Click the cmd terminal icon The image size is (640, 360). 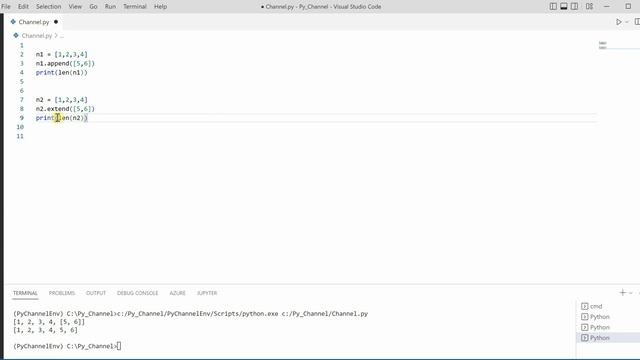click(x=584, y=306)
